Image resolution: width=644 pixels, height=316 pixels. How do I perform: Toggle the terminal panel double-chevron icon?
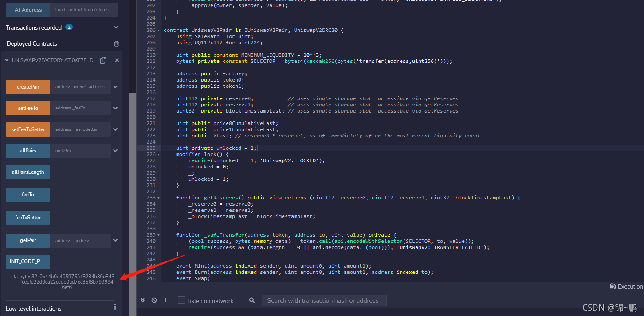[143, 300]
